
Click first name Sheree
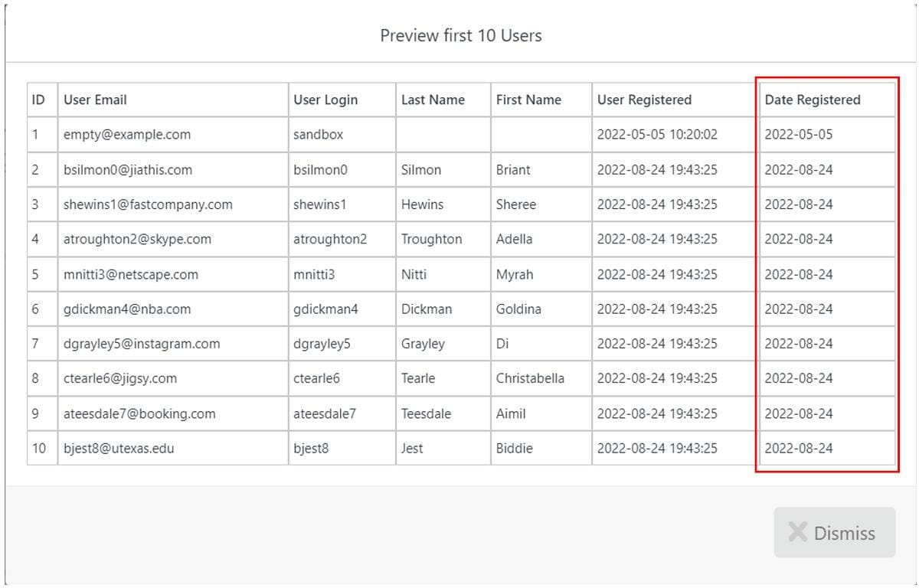click(x=516, y=204)
